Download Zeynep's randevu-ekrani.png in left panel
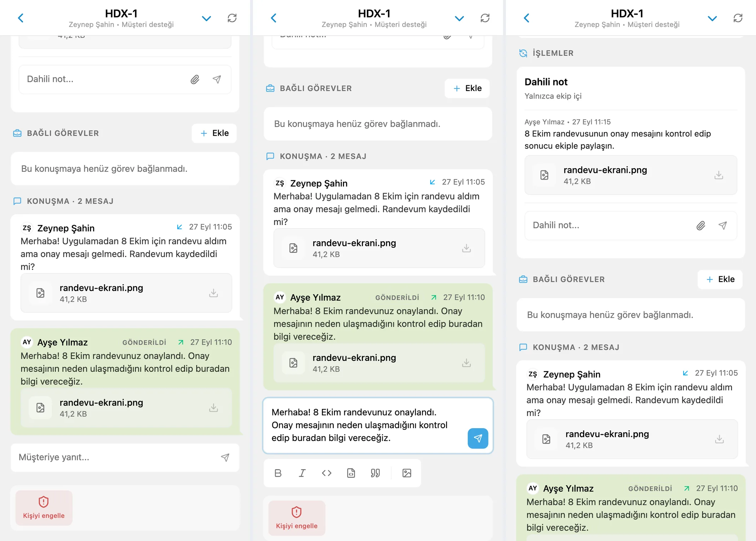Image resolution: width=756 pixels, height=541 pixels. 214,293
